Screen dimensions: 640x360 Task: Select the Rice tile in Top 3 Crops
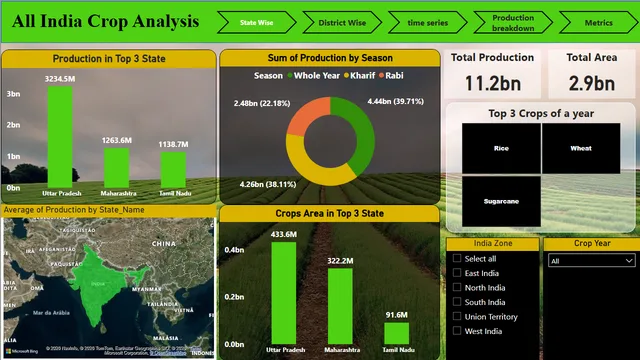[x=501, y=148]
